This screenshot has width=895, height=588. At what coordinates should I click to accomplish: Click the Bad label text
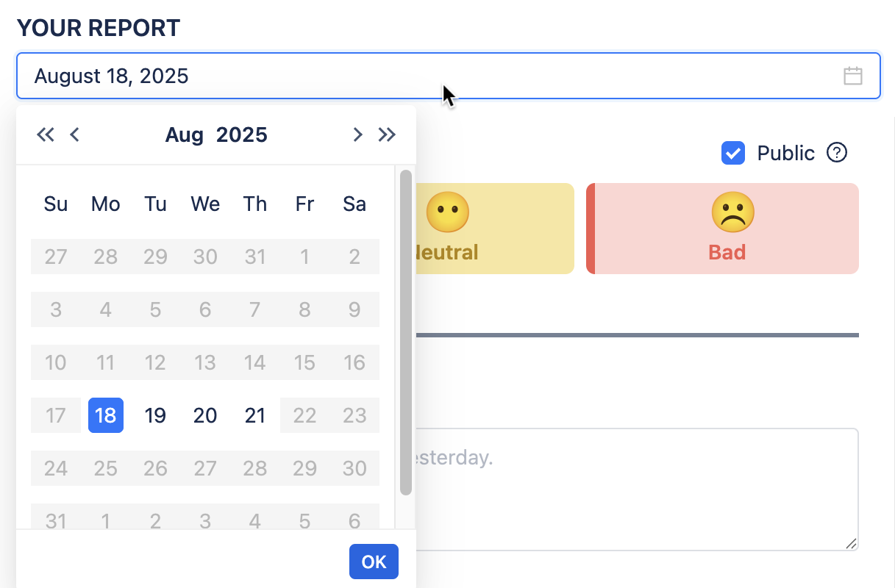coord(727,253)
